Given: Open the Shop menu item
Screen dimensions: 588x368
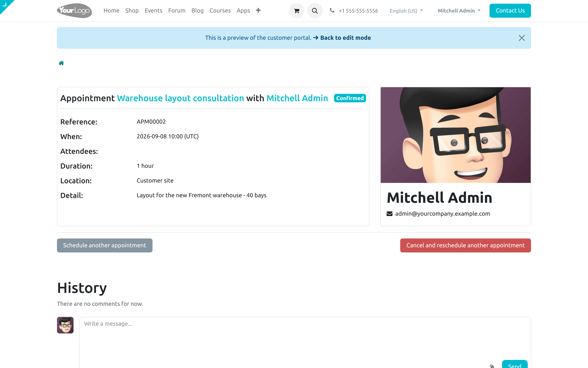Looking at the screenshot, I should [x=132, y=10].
